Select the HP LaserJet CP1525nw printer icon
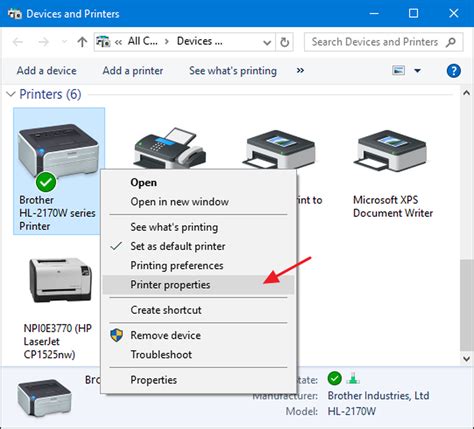 coord(60,279)
